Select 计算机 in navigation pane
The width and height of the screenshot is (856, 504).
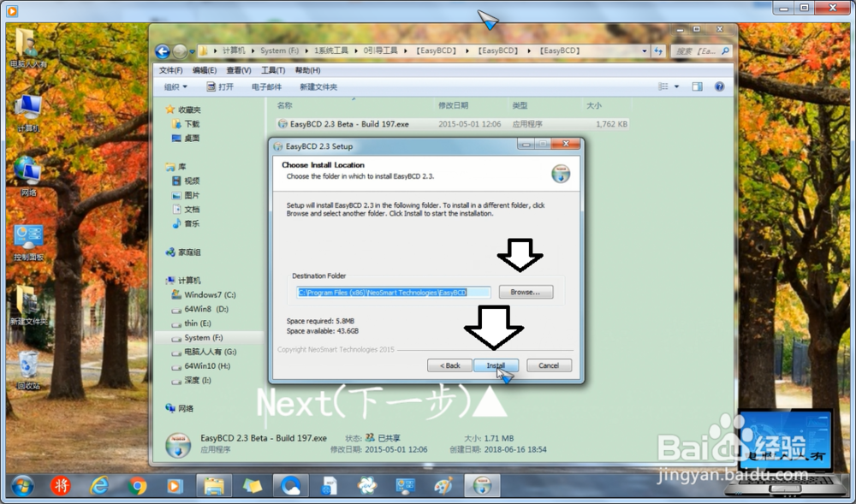coord(183,281)
